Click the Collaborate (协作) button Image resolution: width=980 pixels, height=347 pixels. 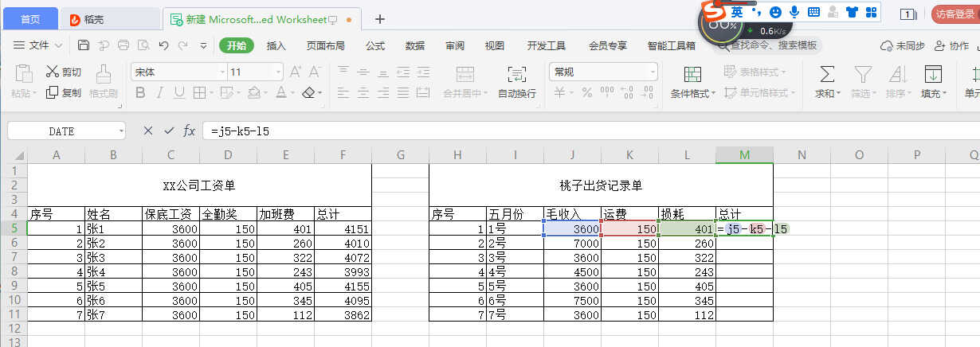pyautogui.click(x=951, y=45)
